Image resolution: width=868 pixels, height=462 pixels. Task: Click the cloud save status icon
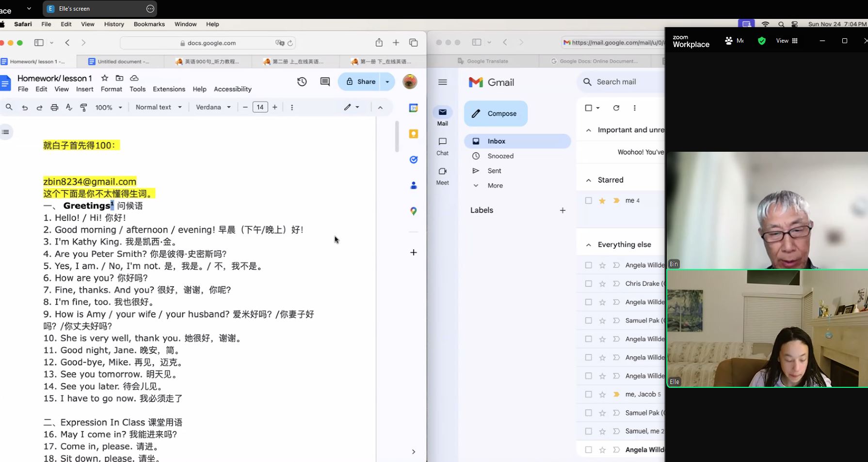click(x=134, y=78)
